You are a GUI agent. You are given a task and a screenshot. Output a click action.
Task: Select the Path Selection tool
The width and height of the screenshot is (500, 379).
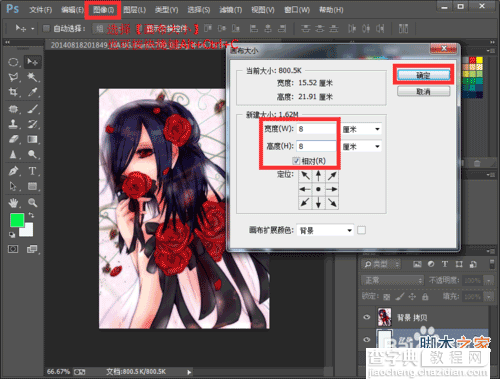click(13, 186)
